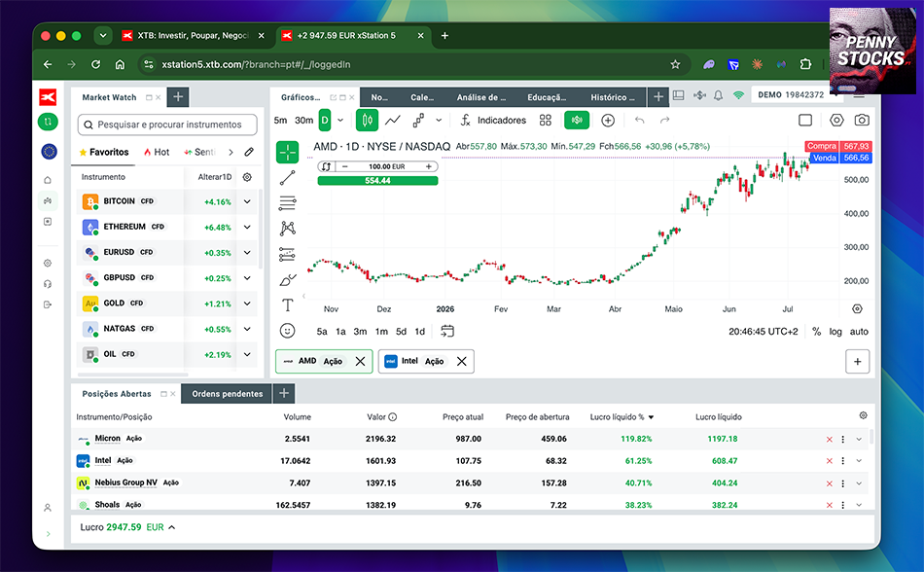Toggle percent scale on chart
924x572 pixels.
(x=817, y=332)
